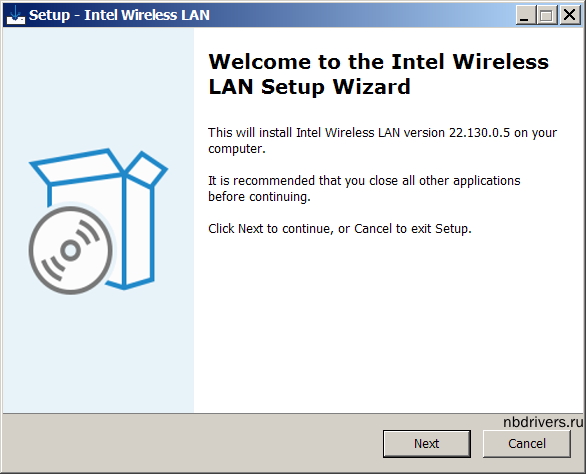Viewport: 586px width, 474px height.
Task: Click the empty white area below instructions
Action: [x=388, y=321]
